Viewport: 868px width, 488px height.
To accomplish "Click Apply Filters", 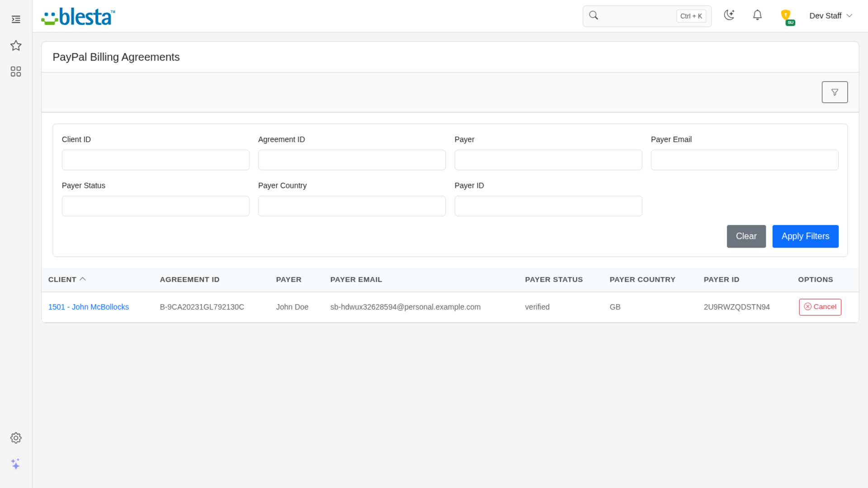I will (805, 236).
